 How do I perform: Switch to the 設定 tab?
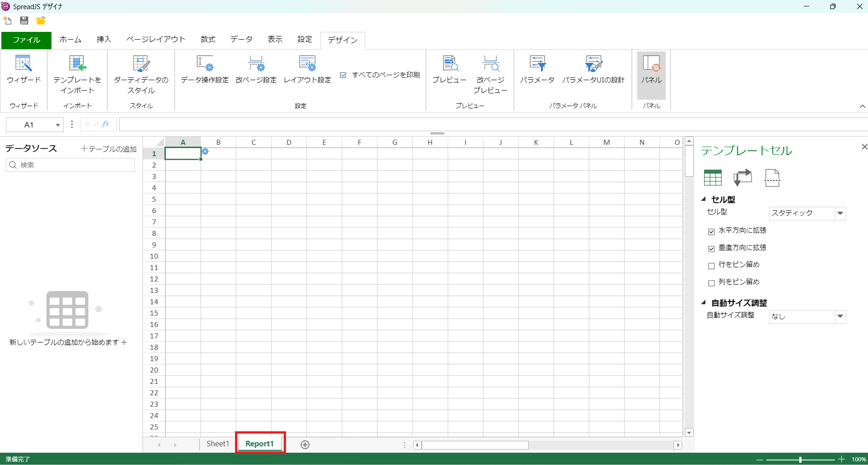tap(305, 40)
